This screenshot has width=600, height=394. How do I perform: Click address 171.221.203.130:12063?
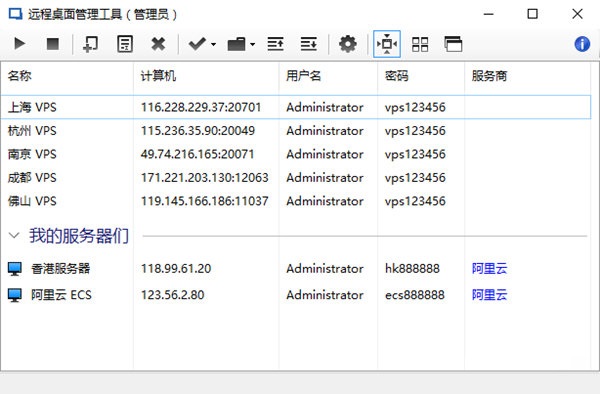pos(204,177)
